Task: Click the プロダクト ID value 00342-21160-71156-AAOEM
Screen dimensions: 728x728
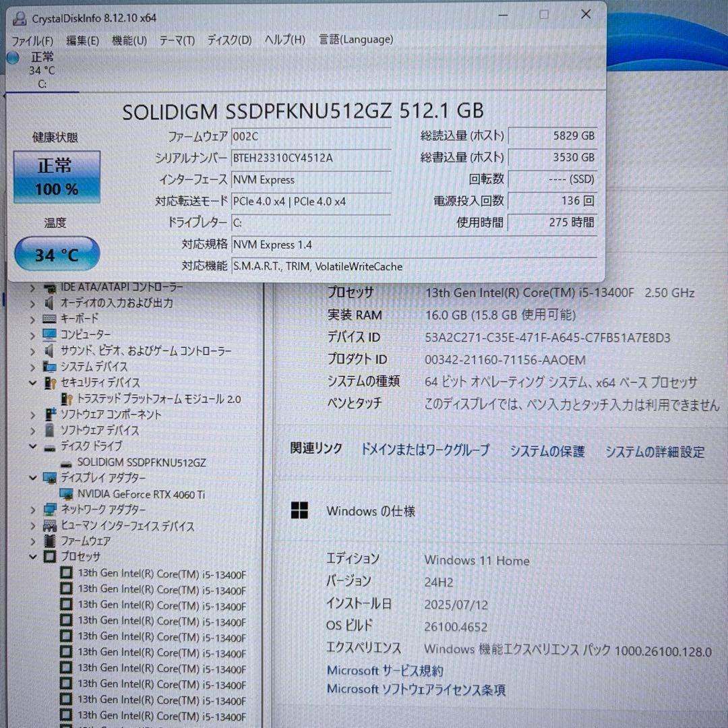Action: click(x=505, y=360)
